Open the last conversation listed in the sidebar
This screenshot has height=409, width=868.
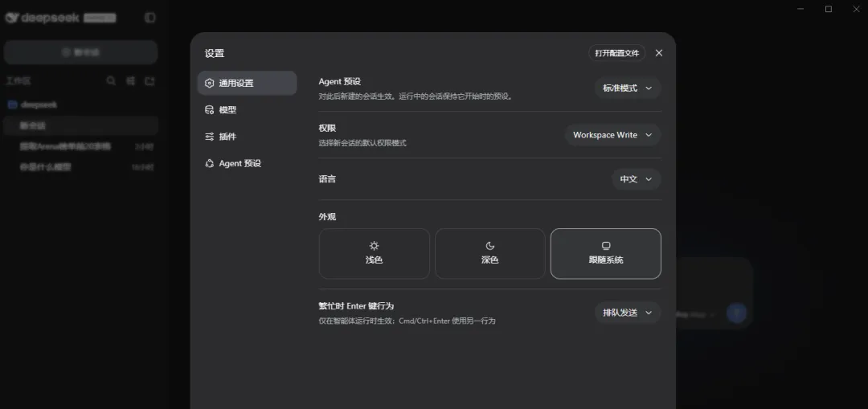(x=81, y=167)
